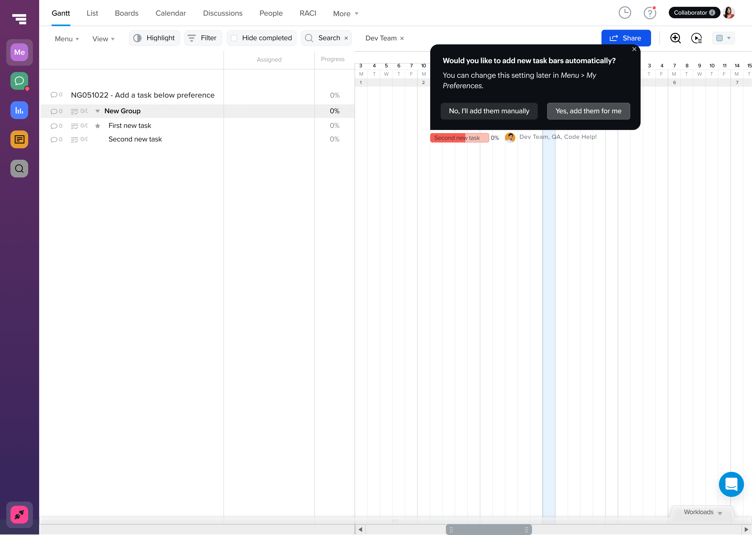Check the Hide completed checkbox
The image size is (756, 535).
pyautogui.click(x=234, y=38)
